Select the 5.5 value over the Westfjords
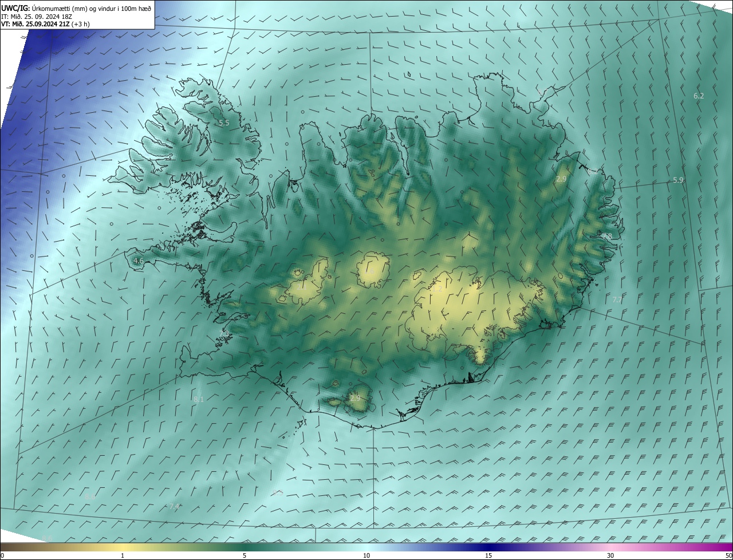733x560 pixels. coord(224,123)
